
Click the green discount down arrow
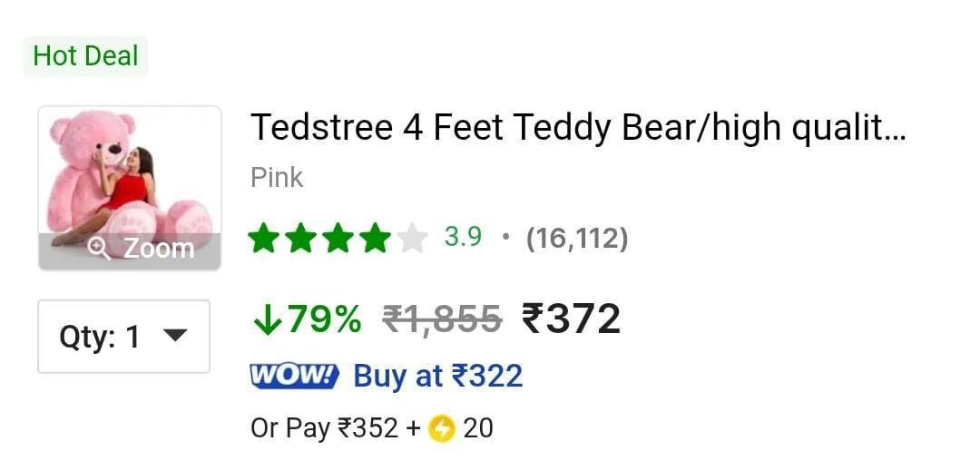(266, 319)
